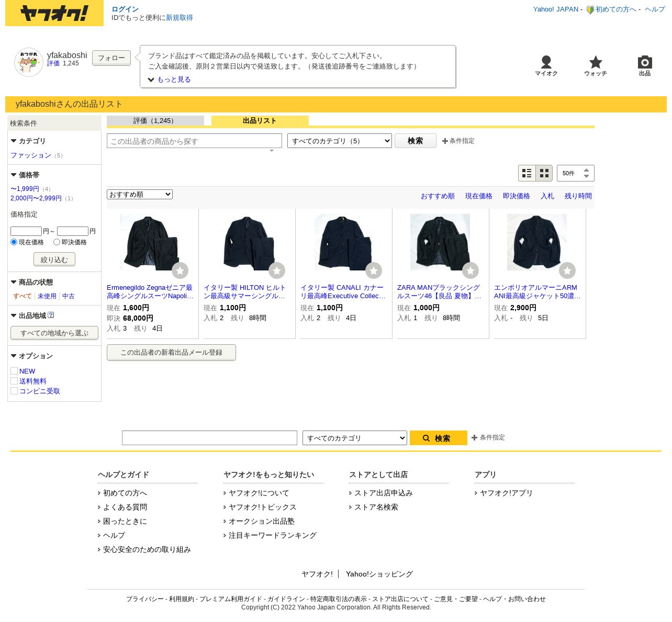672x622 pixels.
Task: Check the NEW option checkbox
Action: pyautogui.click(x=14, y=371)
